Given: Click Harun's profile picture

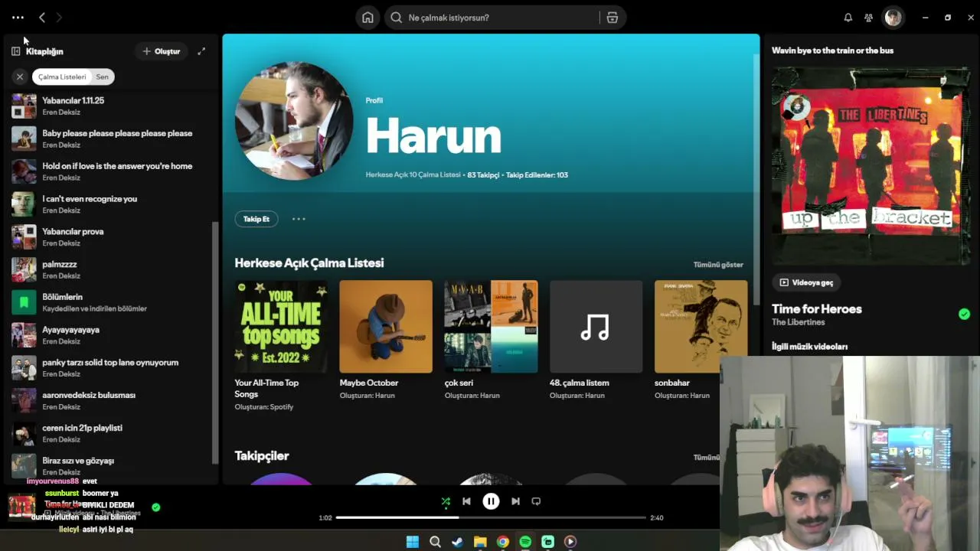Looking at the screenshot, I should pyautogui.click(x=294, y=121).
